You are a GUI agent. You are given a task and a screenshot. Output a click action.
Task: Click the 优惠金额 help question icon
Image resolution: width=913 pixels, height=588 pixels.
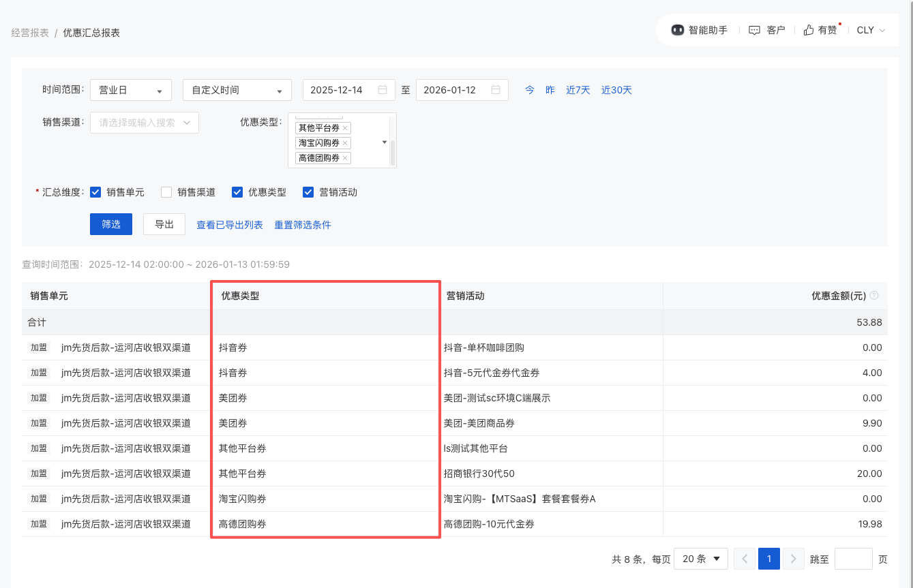point(874,296)
